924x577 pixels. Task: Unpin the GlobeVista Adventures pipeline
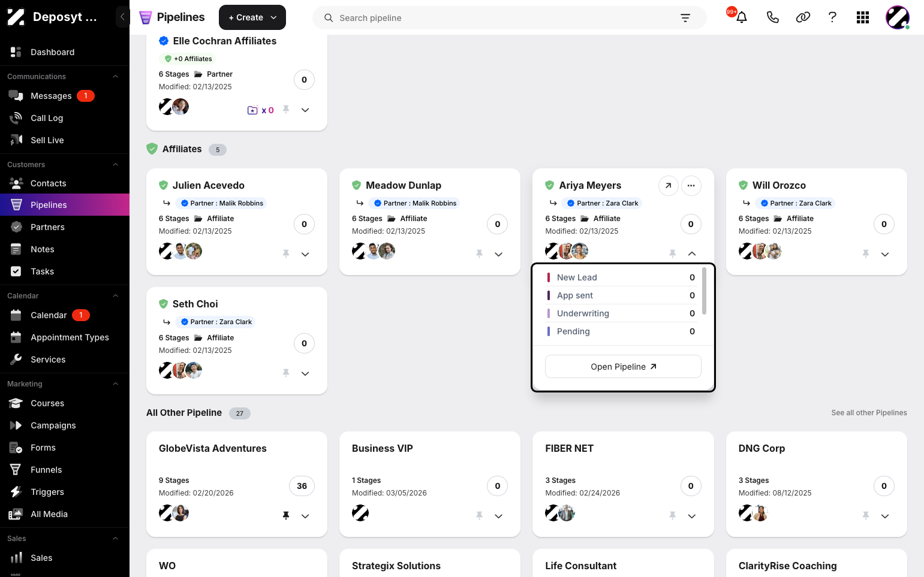[x=286, y=516]
